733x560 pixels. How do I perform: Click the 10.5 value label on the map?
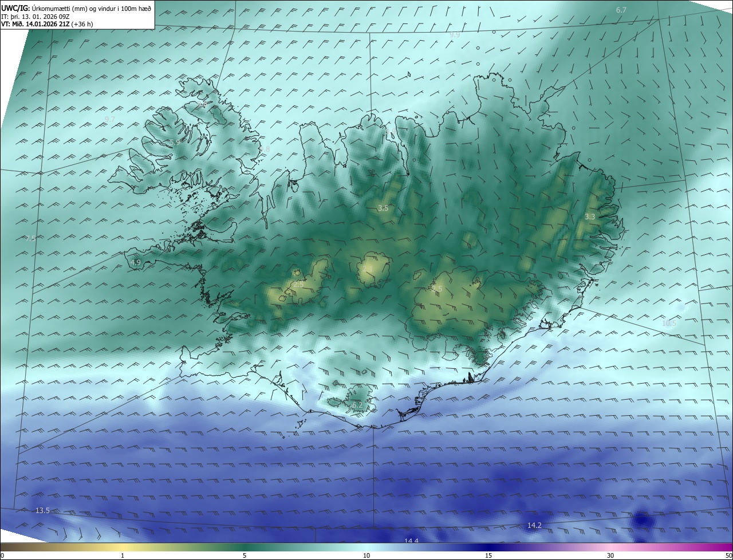click(669, 324)
